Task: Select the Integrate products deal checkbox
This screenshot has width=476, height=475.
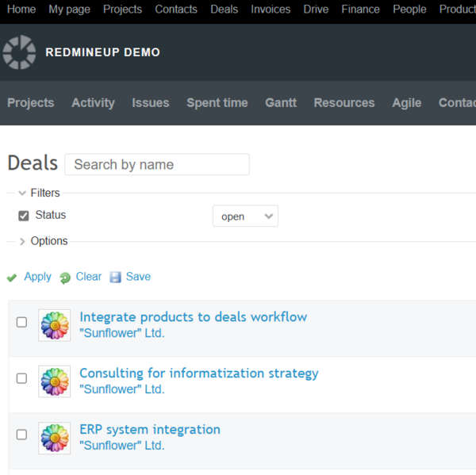Action: [x=21, y=322]
